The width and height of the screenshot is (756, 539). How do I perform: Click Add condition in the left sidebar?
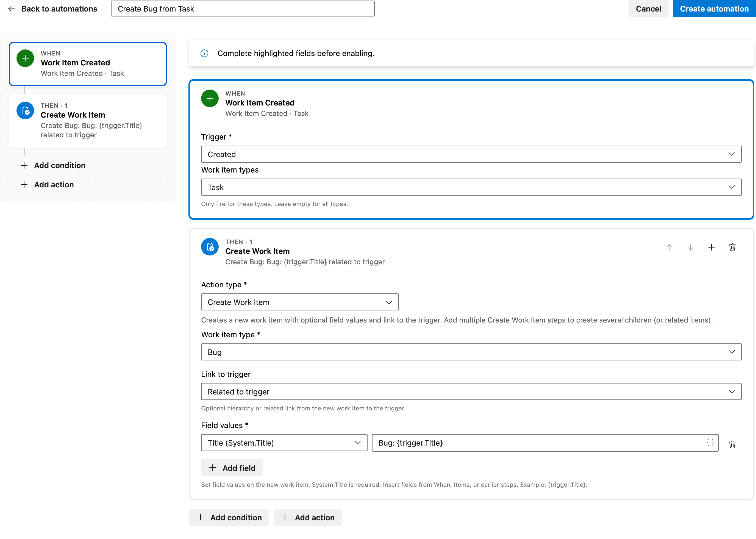(x=53, y=165)
